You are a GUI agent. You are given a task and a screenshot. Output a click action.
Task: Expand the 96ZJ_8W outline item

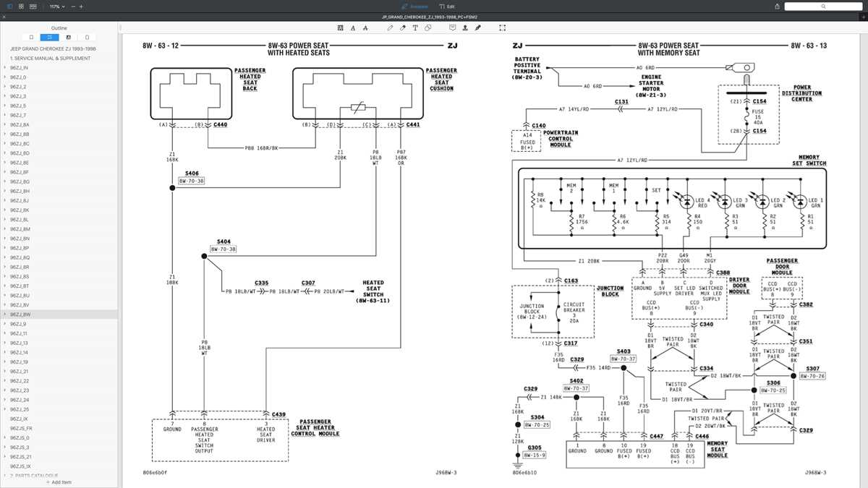point(4,314)
